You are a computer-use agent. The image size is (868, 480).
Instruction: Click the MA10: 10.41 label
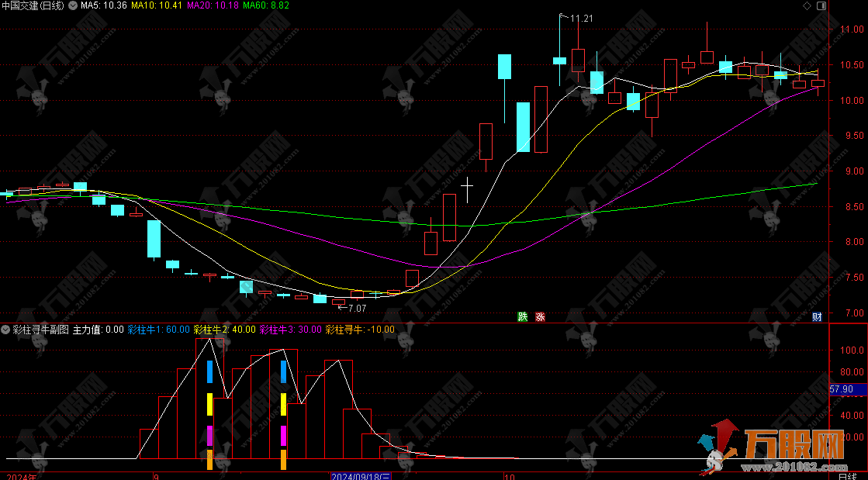click(x=157, y=5)
